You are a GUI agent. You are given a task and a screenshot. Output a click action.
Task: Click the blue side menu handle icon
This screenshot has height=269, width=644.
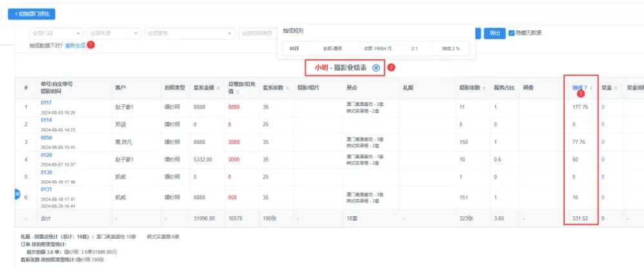click(17, 194)
